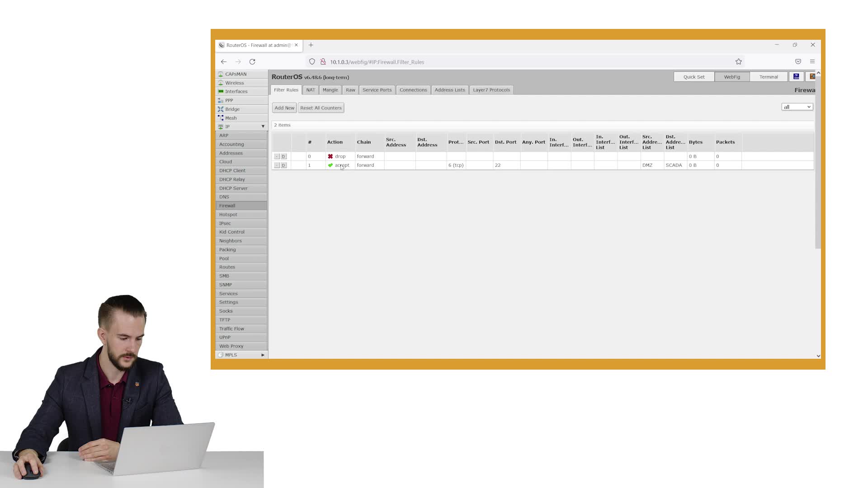Select the Firewall submenu entry

pyautogui.click(x=241, y=206)
